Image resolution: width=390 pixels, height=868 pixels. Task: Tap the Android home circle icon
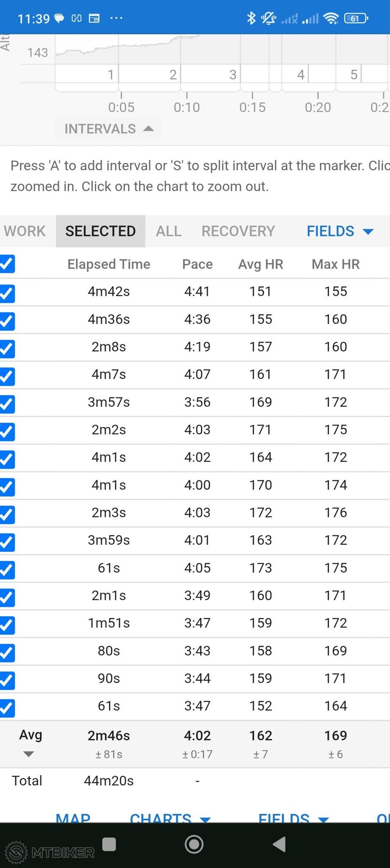pos(194,844)
